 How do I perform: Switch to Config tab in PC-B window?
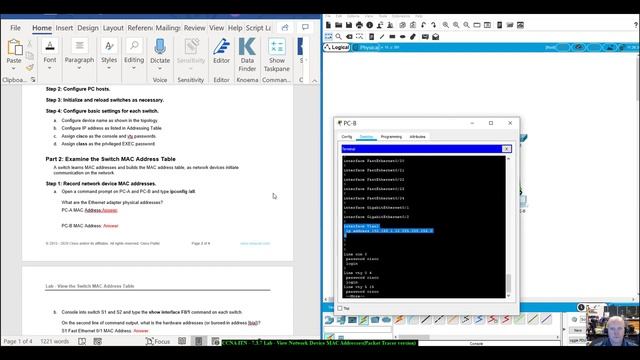coord(347,136)
